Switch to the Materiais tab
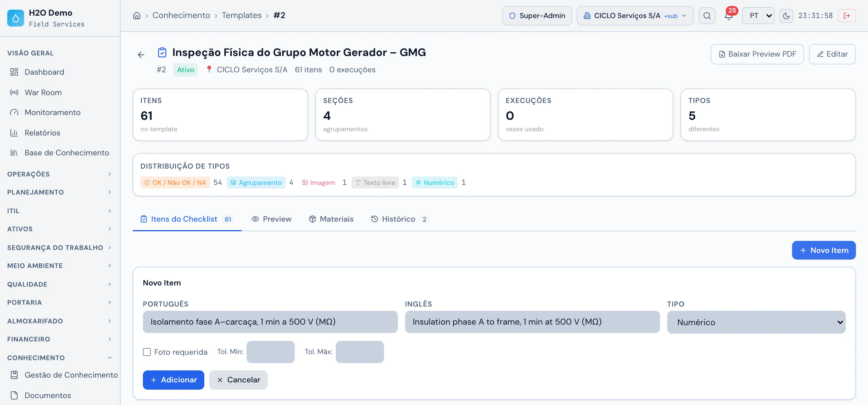This screenshot has height=405, width=868. tap(331, 219)
